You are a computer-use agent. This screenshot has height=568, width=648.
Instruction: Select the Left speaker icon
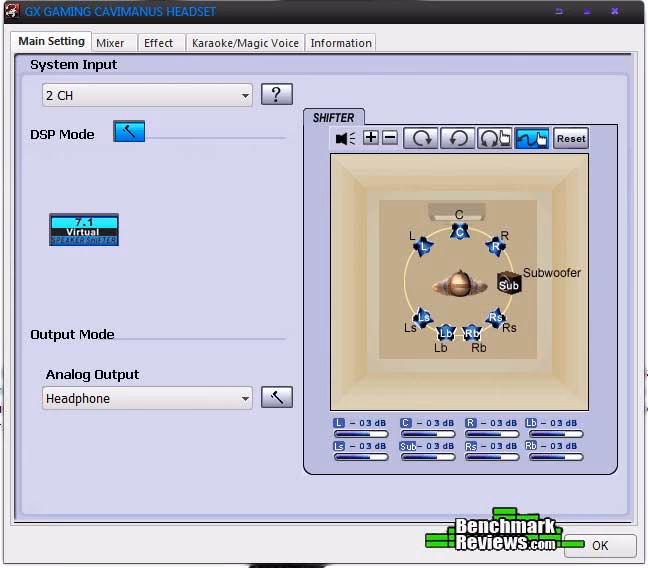pyautogui.click(x=423, y=246)
